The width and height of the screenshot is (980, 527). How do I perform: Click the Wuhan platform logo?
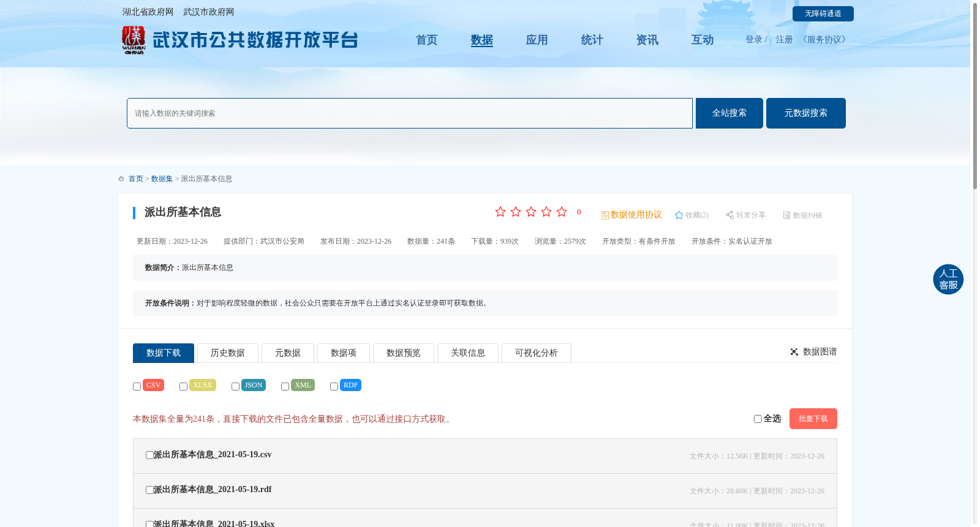239,40
